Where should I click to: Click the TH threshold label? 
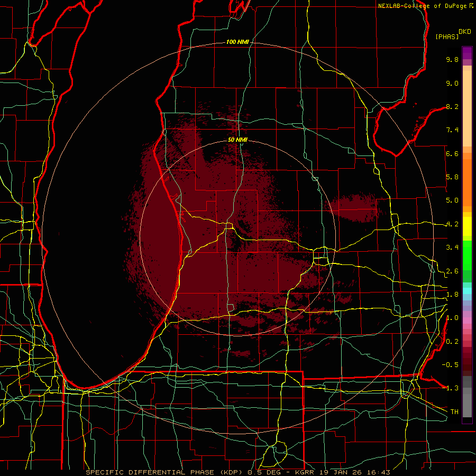454,412
